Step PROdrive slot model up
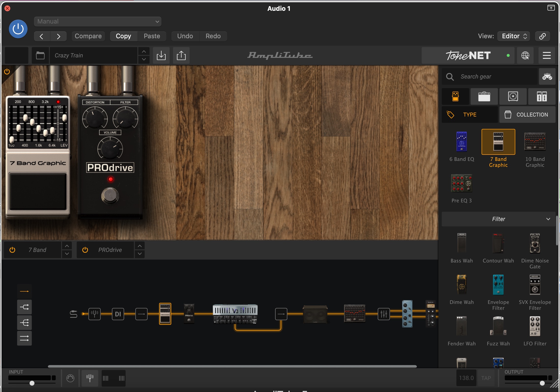 point(140,246)
